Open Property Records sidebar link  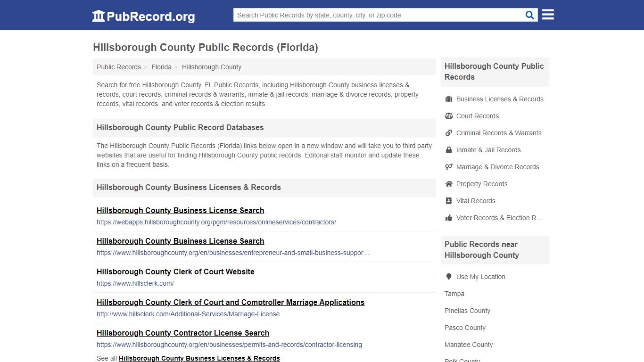(x=482, y=184)
